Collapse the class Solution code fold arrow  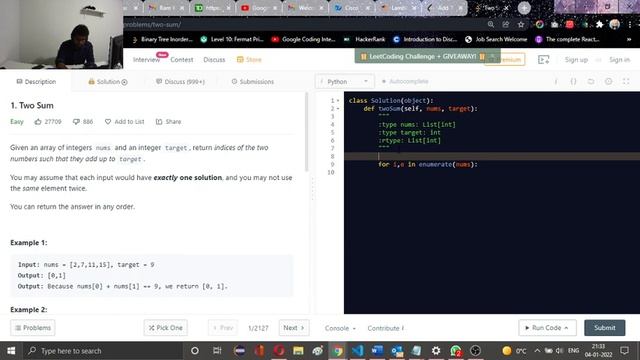coord(338,101)
